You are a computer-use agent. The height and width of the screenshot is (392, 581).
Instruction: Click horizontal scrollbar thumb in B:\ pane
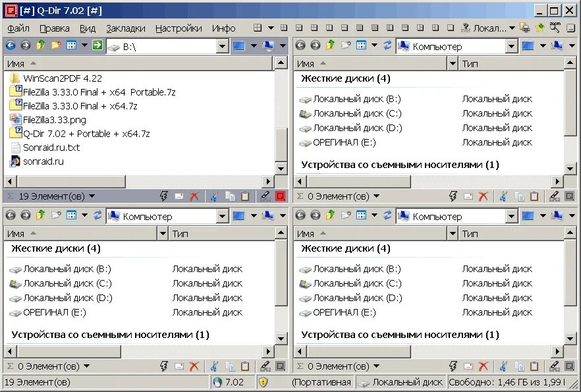click(x=71, y=182)
